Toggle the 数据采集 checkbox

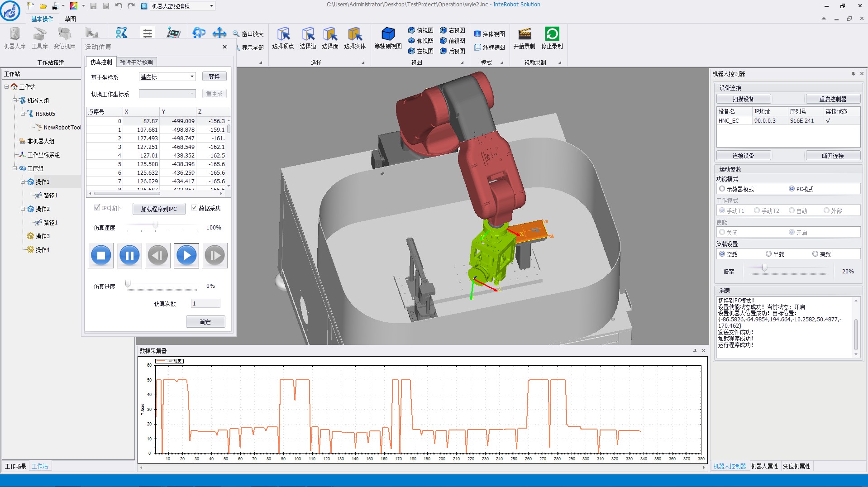194,208
